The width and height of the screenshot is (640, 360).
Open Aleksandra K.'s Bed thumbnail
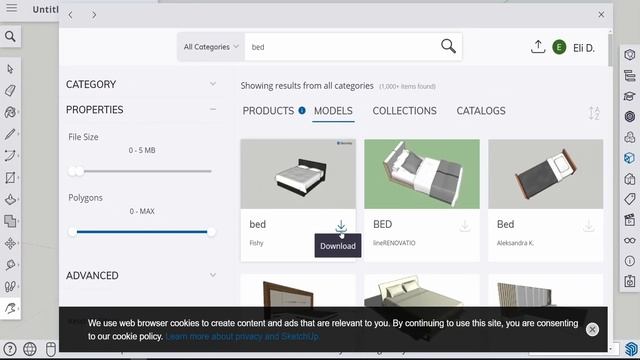pos(545,174)
